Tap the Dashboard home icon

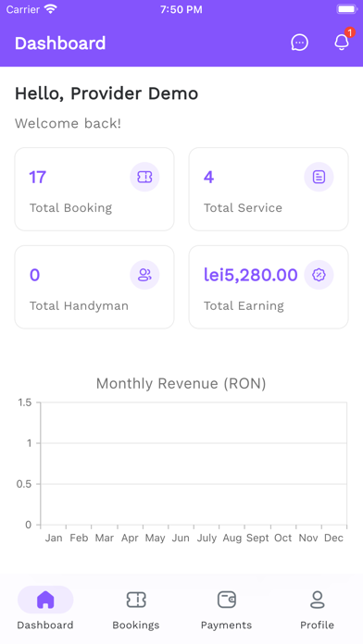pos(45,600)
